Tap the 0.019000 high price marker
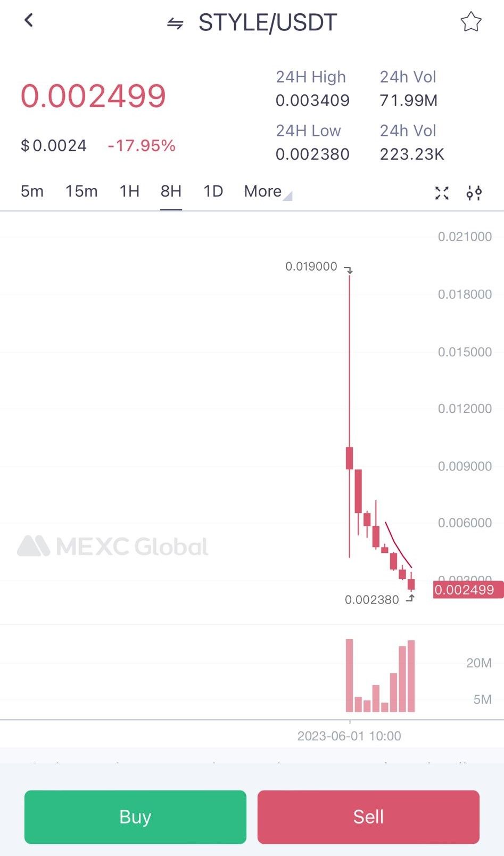Viewport: 504px width, 856px height. click(x=311, y=266)
